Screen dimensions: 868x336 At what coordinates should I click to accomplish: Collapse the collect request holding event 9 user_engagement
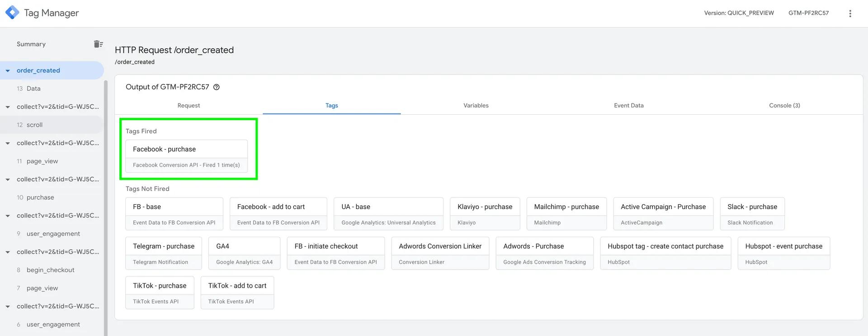[8, 216]
